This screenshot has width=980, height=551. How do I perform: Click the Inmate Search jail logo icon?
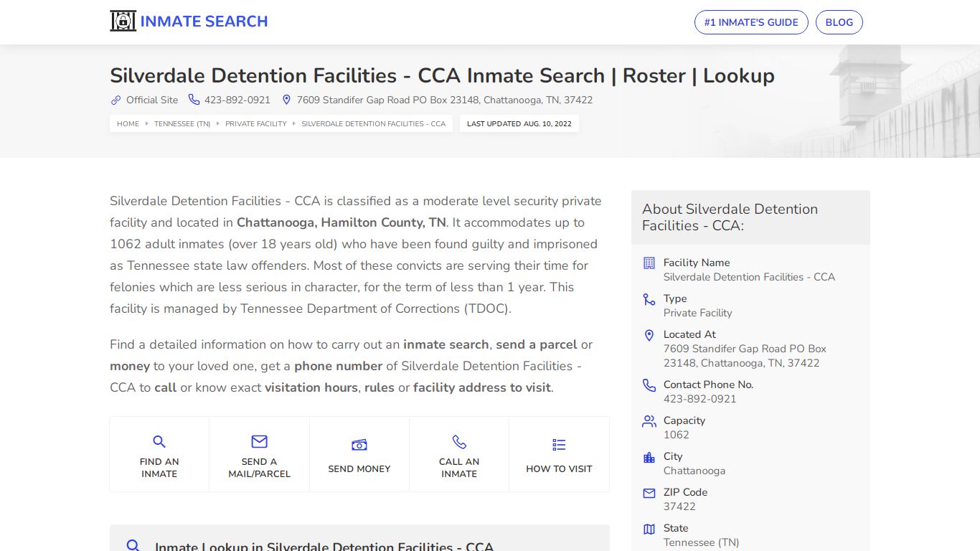pos(123,22)
